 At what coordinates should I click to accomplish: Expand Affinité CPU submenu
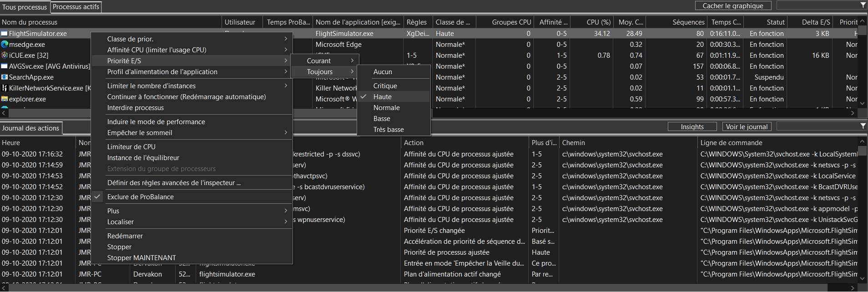point(192,50)
